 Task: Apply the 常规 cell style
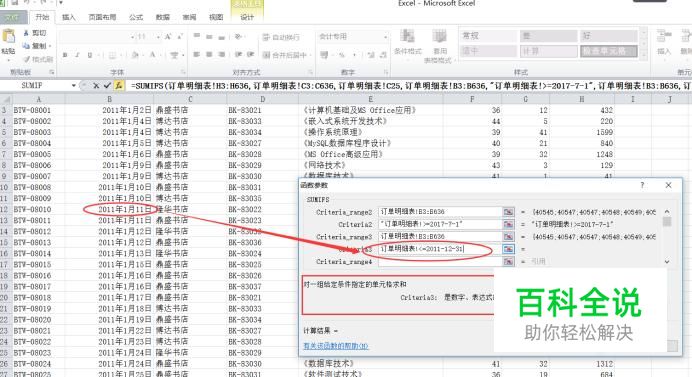(x=488, y=36)
